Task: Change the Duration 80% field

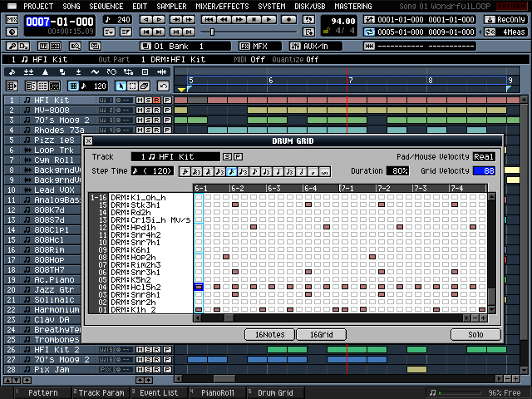Action: point(397,171)
